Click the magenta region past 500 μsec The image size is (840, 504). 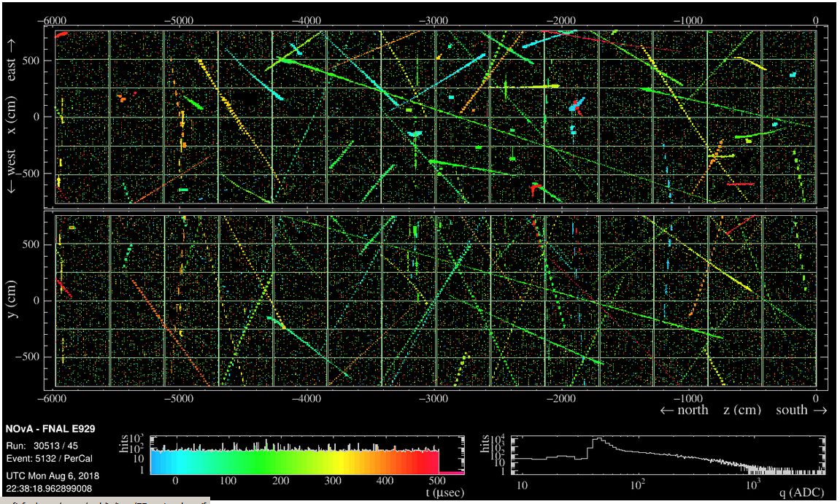coord(451,472)
